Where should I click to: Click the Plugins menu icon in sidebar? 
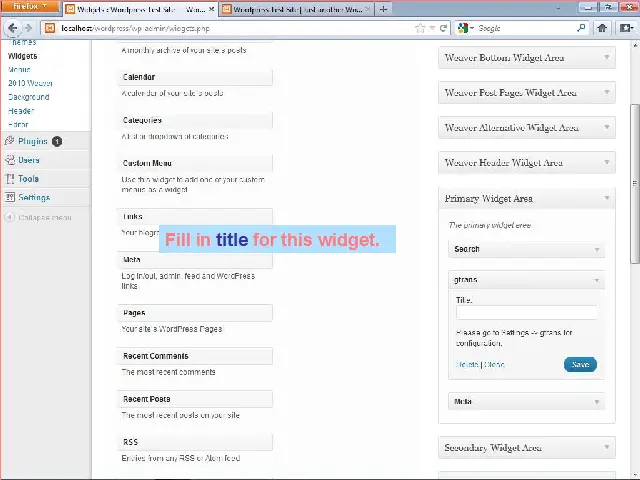(9, 141)
